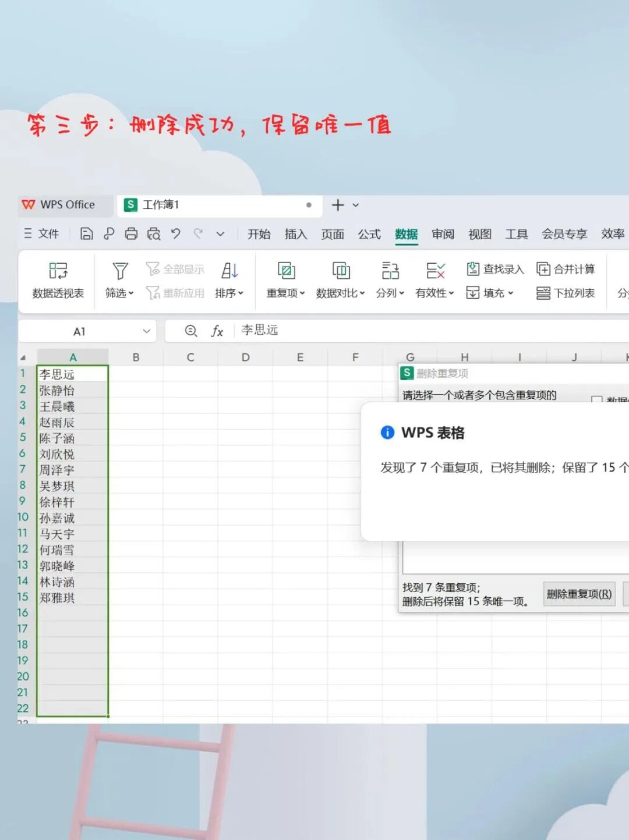
Task: Click the 删除重复项(R) button in dialog
Action: point(579,594)
